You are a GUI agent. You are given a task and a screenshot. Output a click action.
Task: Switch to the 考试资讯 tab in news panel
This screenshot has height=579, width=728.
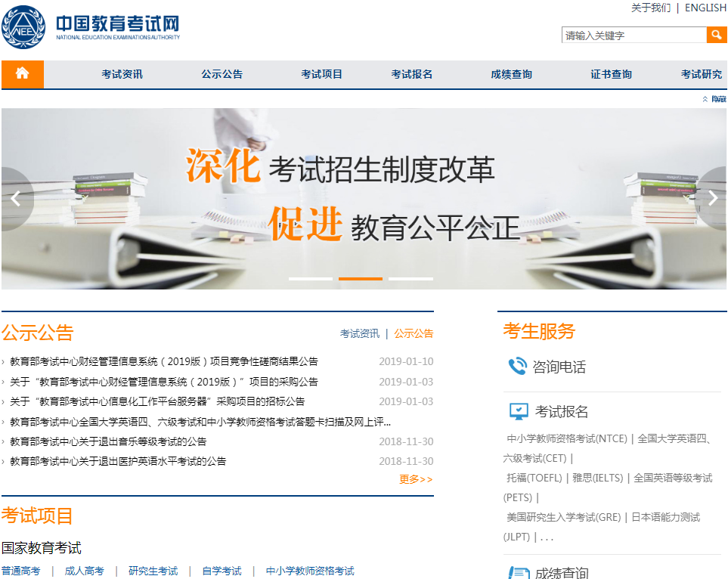[x=360, y=333]
